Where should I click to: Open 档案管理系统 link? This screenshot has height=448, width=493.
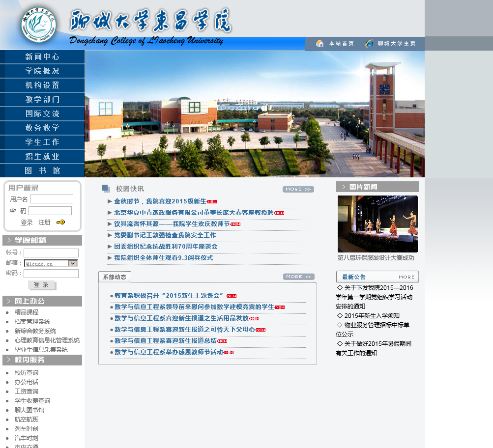click(32, 321)
